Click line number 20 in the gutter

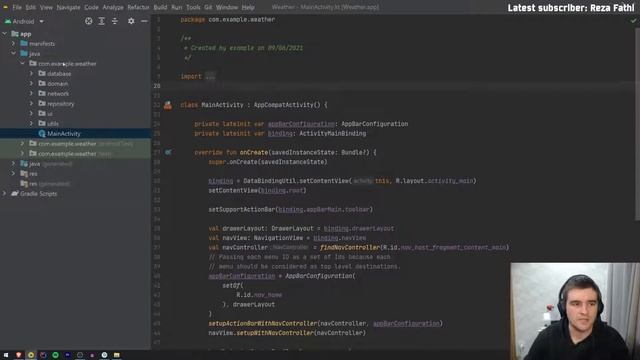tap(157, 86)
